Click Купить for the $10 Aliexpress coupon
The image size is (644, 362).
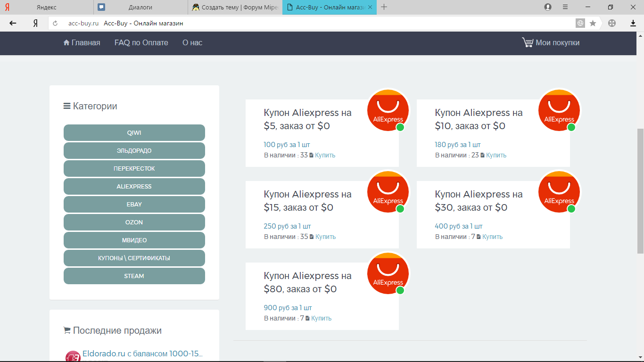point(496,155)
